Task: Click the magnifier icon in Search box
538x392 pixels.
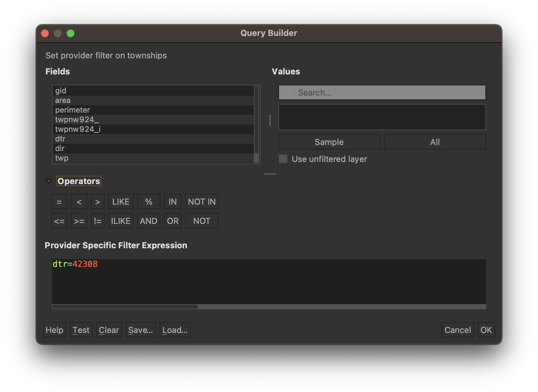Action: click(288, 92)
